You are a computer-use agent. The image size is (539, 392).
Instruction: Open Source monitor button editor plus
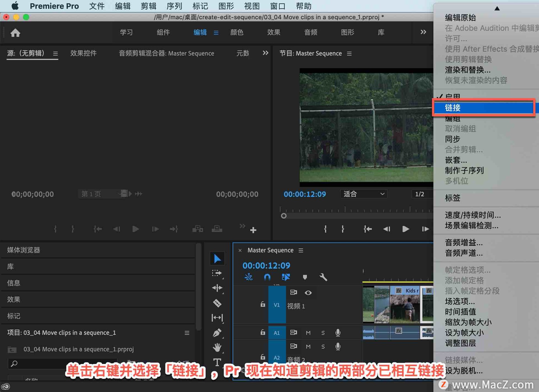[x=253, y=230]
